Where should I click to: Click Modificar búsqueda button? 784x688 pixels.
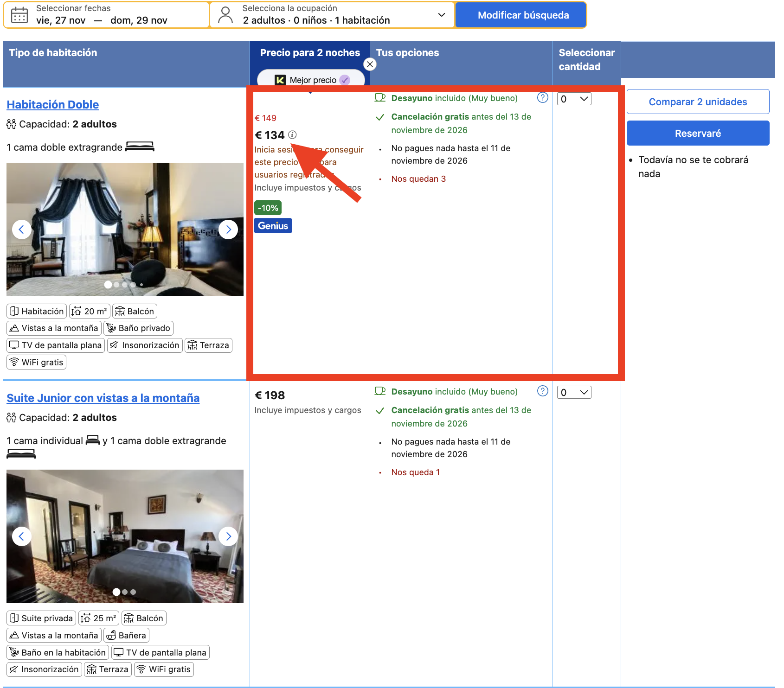521,15
